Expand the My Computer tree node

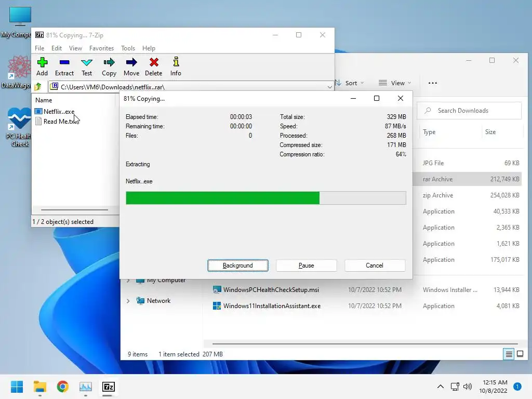coord(128,280)
